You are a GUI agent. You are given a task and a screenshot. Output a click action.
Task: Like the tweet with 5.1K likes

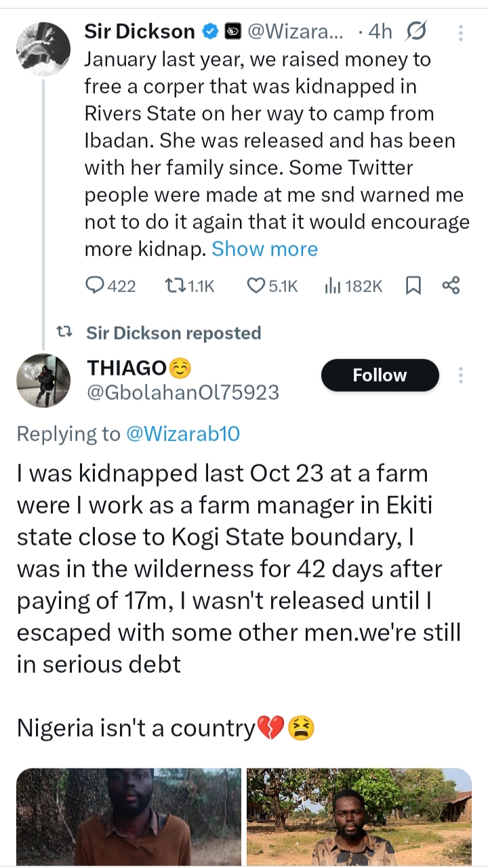point(256,286)
